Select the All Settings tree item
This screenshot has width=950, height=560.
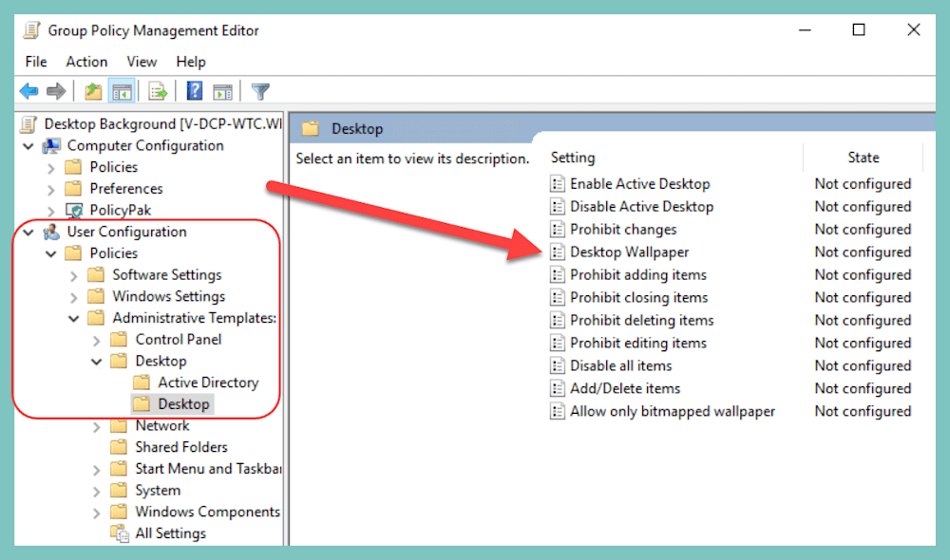click(171, 532)
